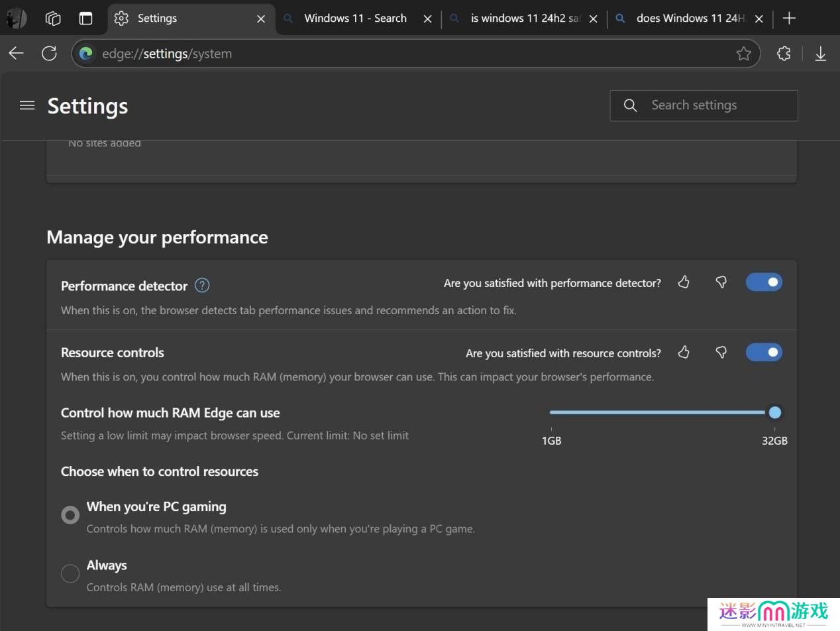The width and height of the screenshot is (840, 631).
Task: Open the Downloads icon
Action: tap(821, 54)
